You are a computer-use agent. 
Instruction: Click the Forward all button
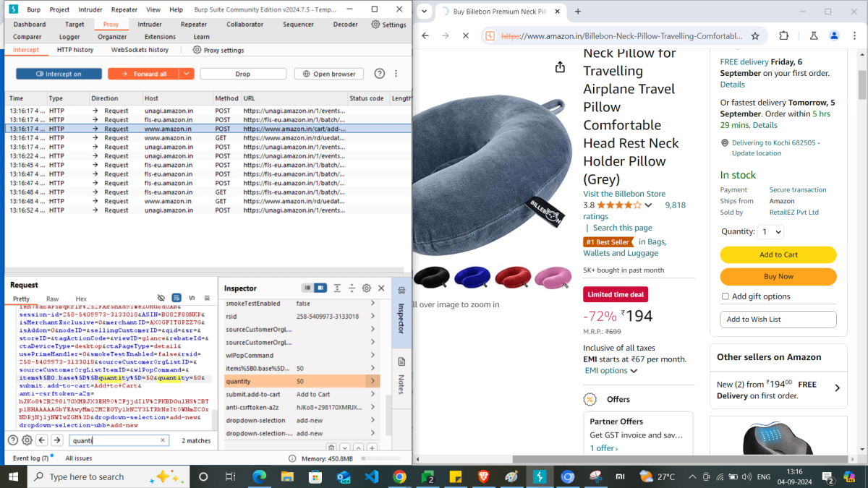tap(143, 74)
